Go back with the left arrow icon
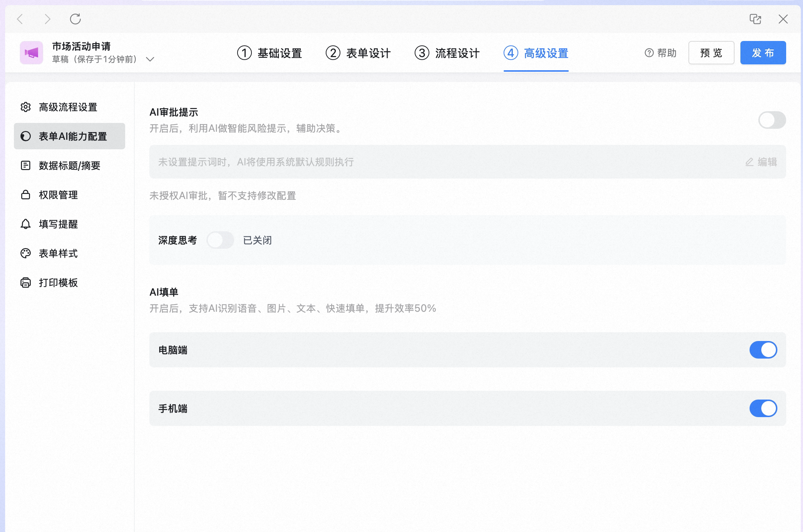Image resolution: width=803 pixels, height=532 pixels. point(20,19)
